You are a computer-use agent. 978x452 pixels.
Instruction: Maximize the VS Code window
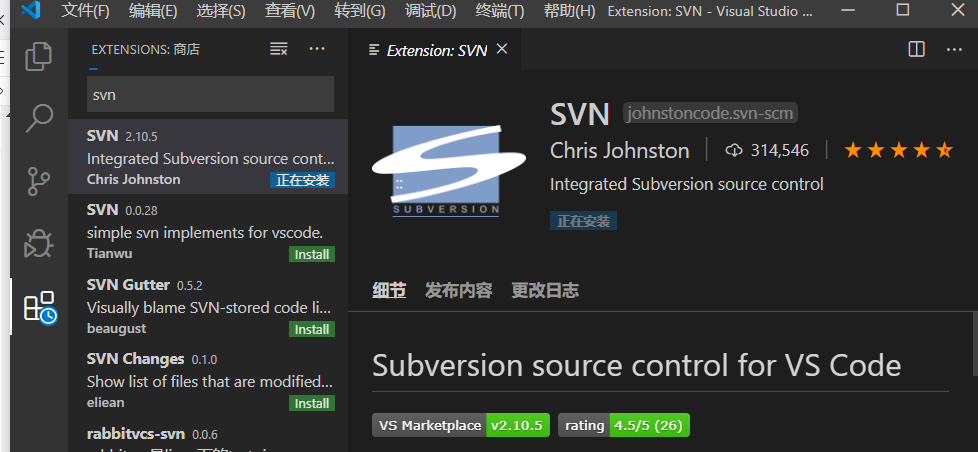click(903, 10)
